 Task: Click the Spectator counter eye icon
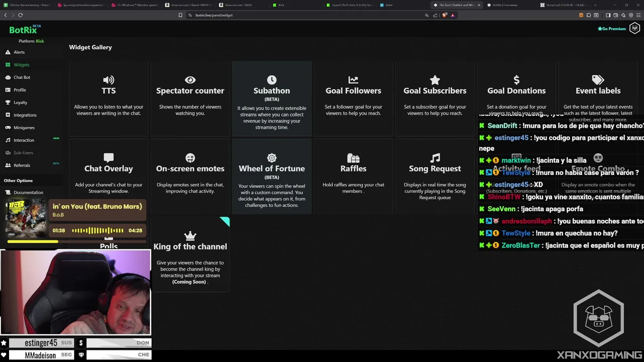tap(190, 80)
